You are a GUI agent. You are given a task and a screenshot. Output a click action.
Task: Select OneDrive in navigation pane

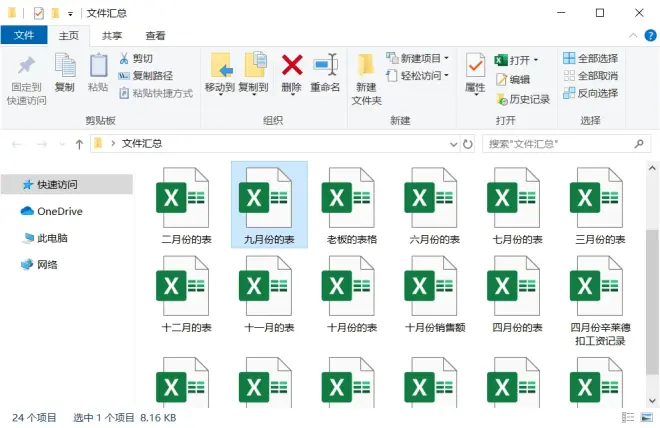(51, 211)
